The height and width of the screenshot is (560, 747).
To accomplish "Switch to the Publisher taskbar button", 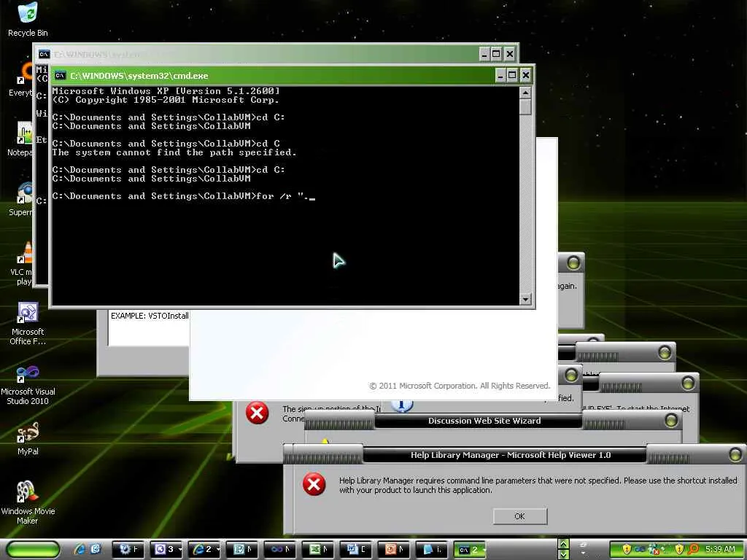I will point(242,550).
